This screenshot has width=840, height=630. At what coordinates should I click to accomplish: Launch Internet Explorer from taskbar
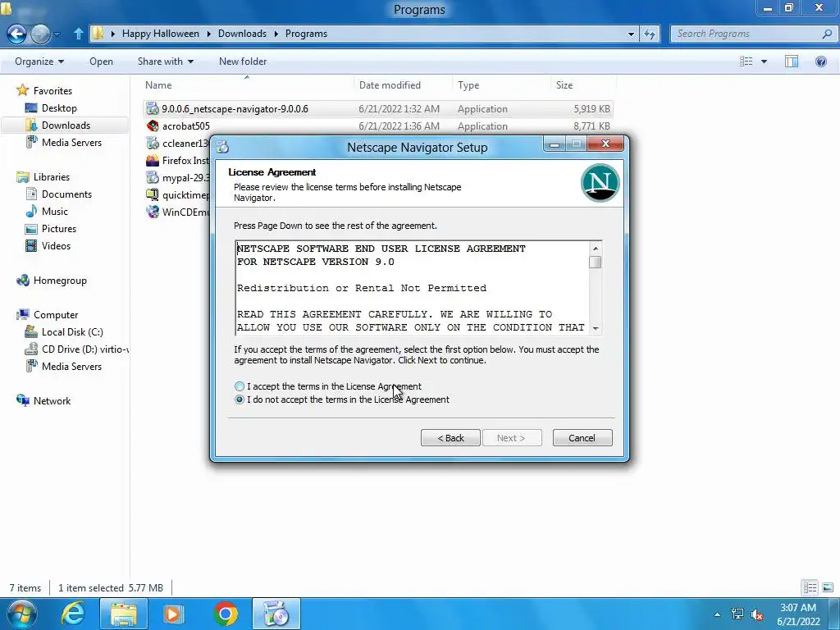(x=73, y=614)
